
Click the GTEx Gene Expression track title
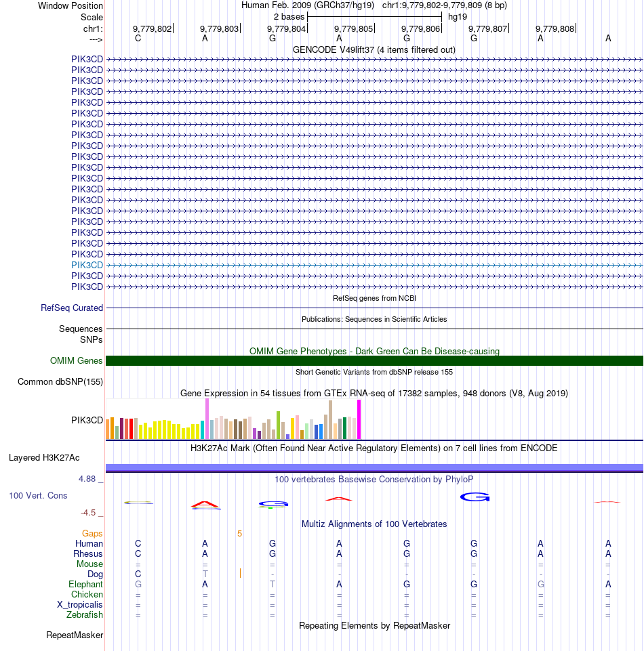coord(374,393)
